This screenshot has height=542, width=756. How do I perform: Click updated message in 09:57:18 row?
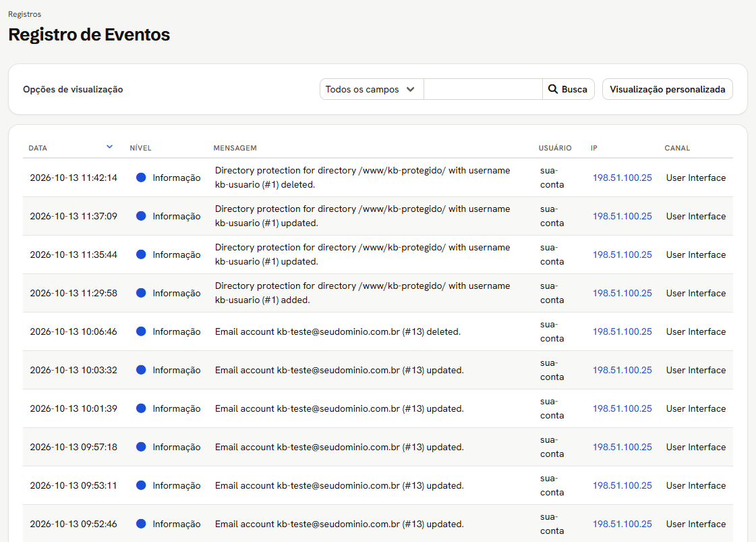point(339,447)
